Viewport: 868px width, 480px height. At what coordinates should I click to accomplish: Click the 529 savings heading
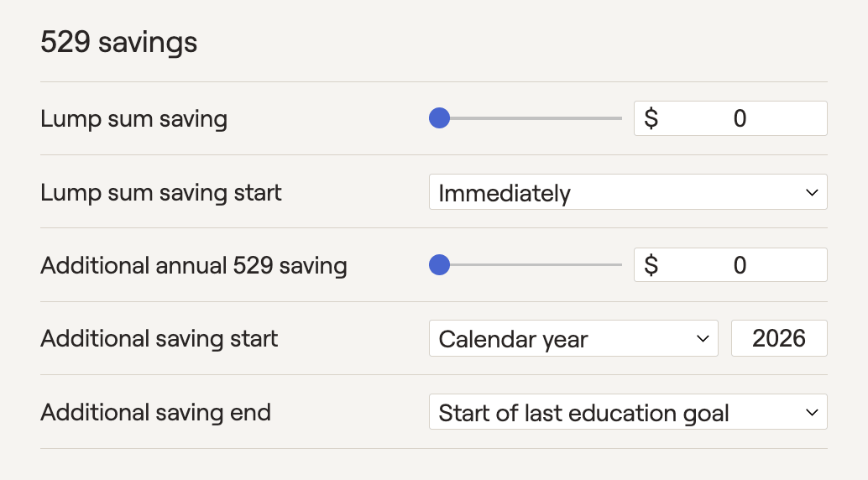click(x=118, y=42)
